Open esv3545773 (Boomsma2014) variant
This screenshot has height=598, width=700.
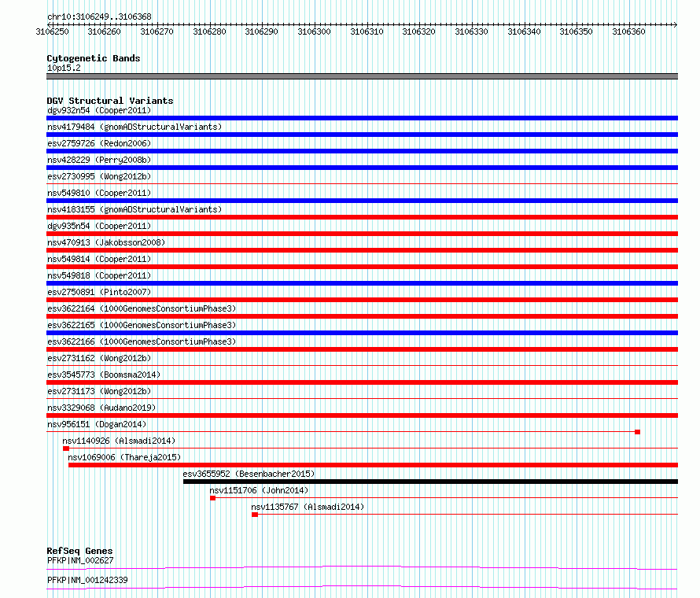coord(104,375)
